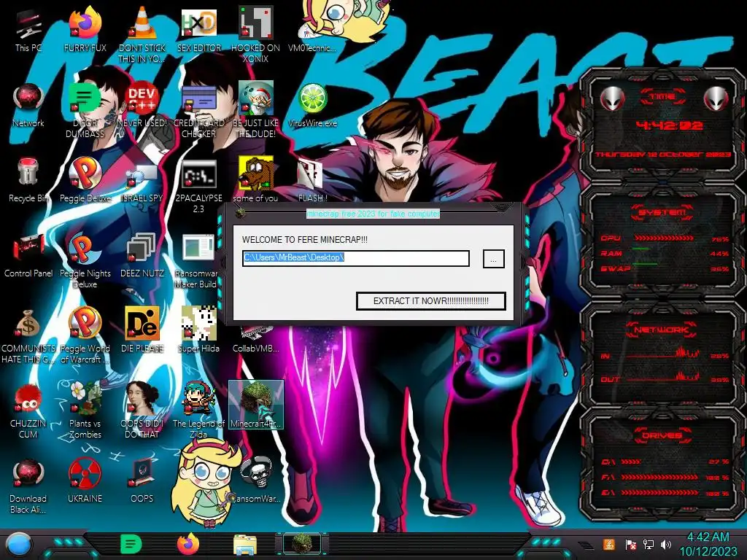
Task: Open the HxD SEX EDITOR shortcut
Action: [198, 29]
